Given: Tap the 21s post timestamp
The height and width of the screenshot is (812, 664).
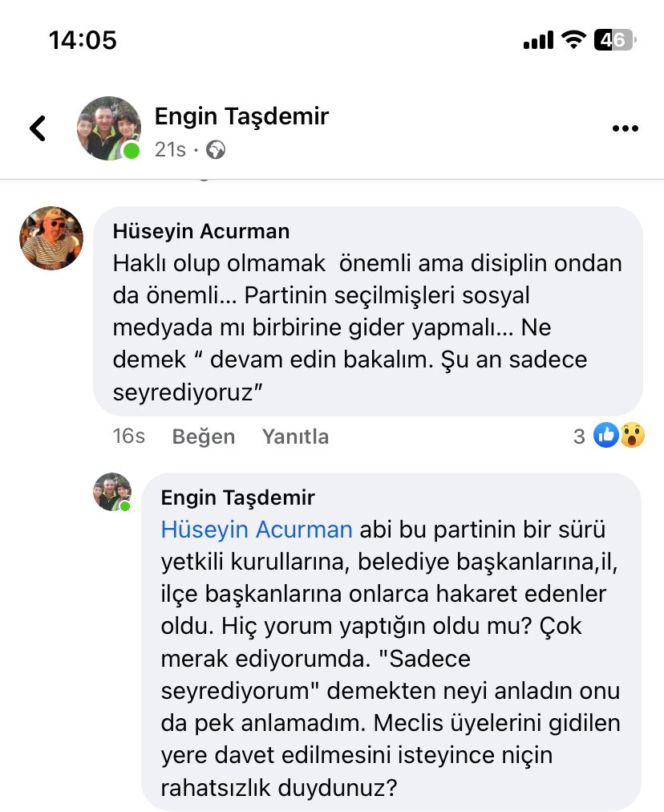Looking at the screenshot, I should pyautogui.click(x=170, y=149).
